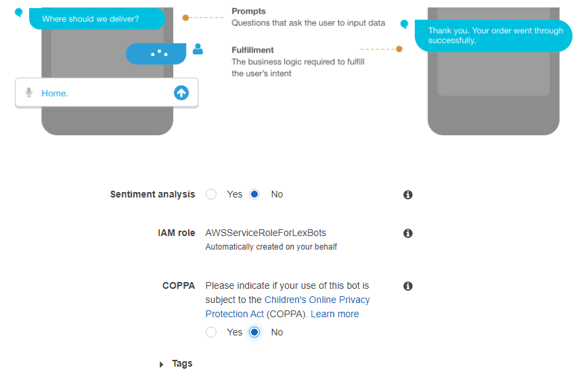Click the orange dot next to Fulfillment
The image size is (588, 372).
(399, 49)
